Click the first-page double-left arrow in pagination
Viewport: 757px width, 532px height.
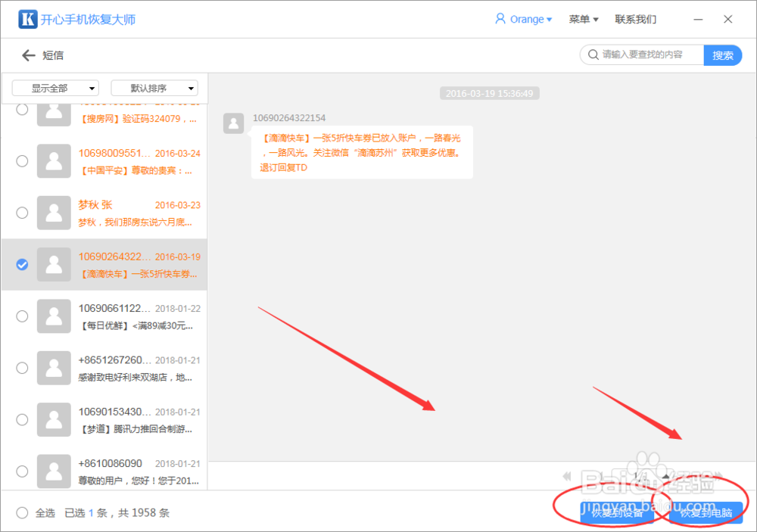[x=566, y=476]
